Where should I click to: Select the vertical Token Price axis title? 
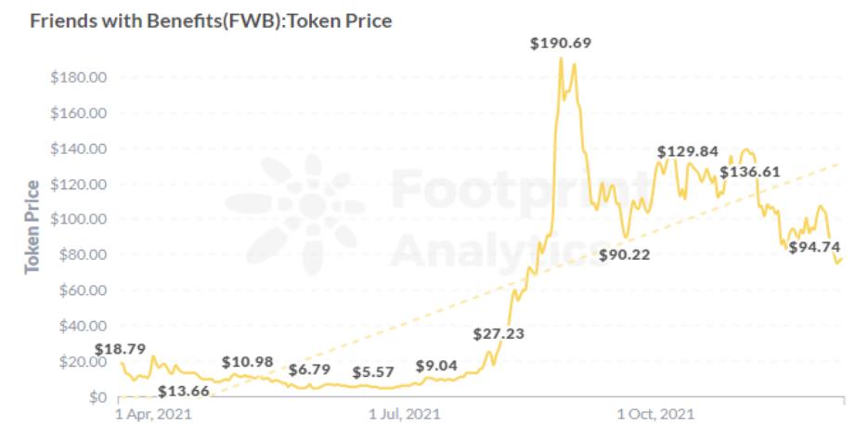33,226
